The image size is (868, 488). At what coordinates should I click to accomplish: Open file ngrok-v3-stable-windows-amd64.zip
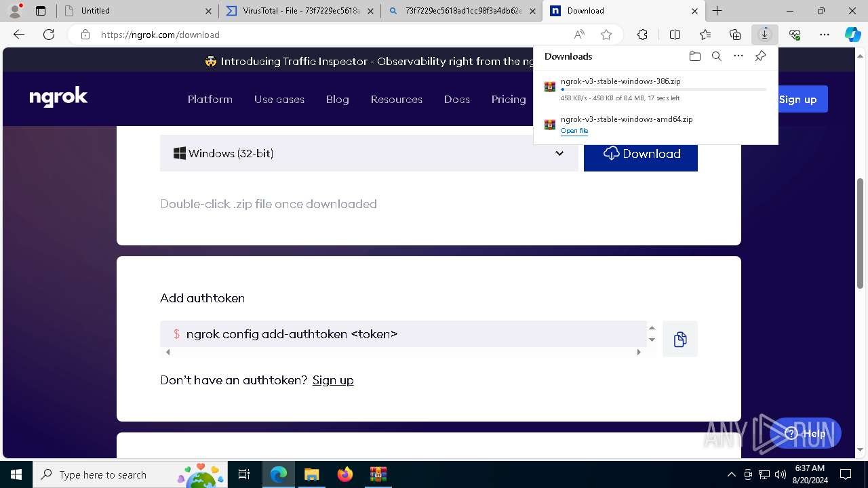click(574, 131)
